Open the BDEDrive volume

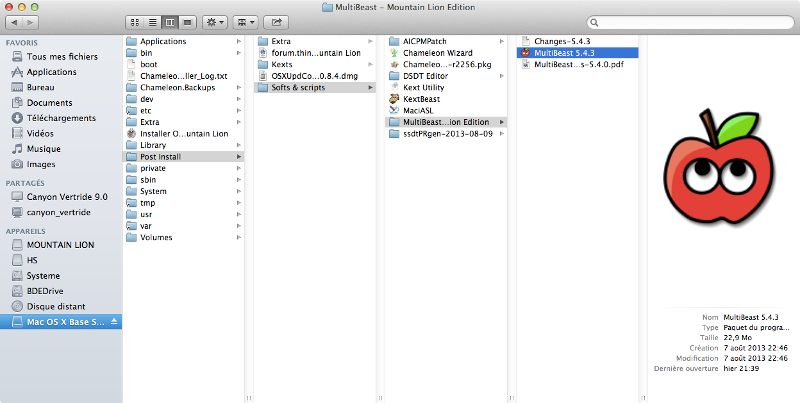(x=61, y=291)
